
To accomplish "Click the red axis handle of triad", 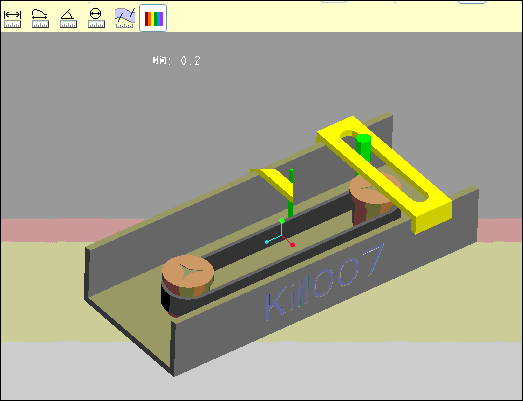I will point(293,245).
